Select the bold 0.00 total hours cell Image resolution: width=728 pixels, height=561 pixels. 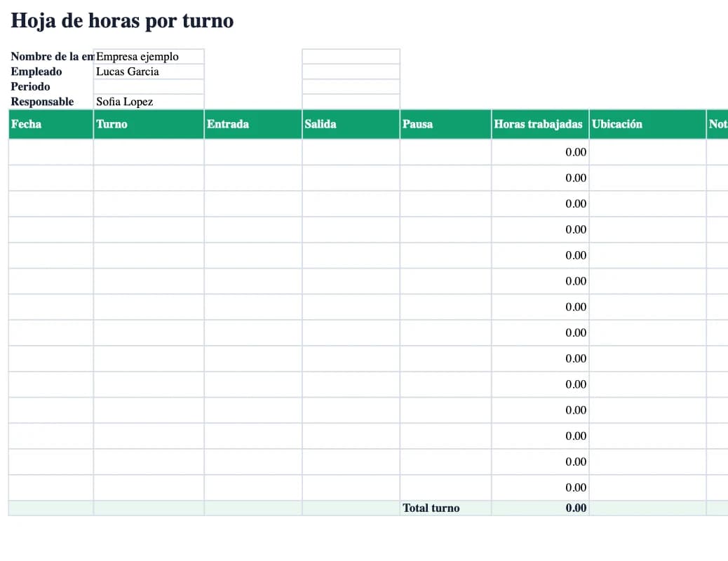pos(541,508)
